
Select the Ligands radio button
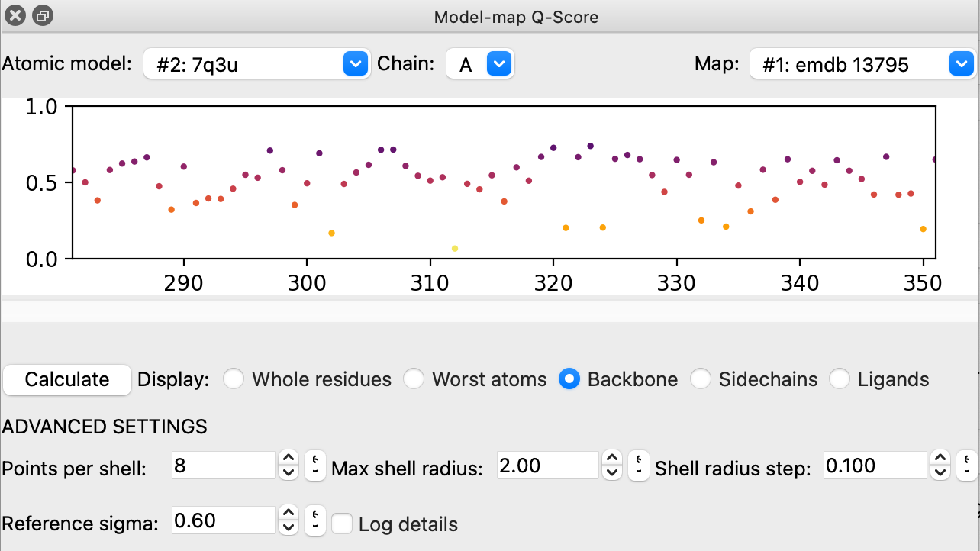pos(840,379)
